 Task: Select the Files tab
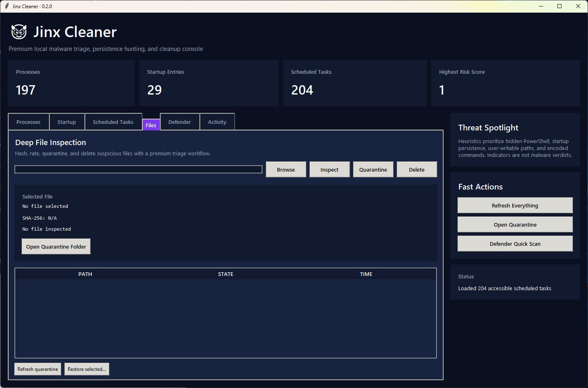click(x=151, y=125)
